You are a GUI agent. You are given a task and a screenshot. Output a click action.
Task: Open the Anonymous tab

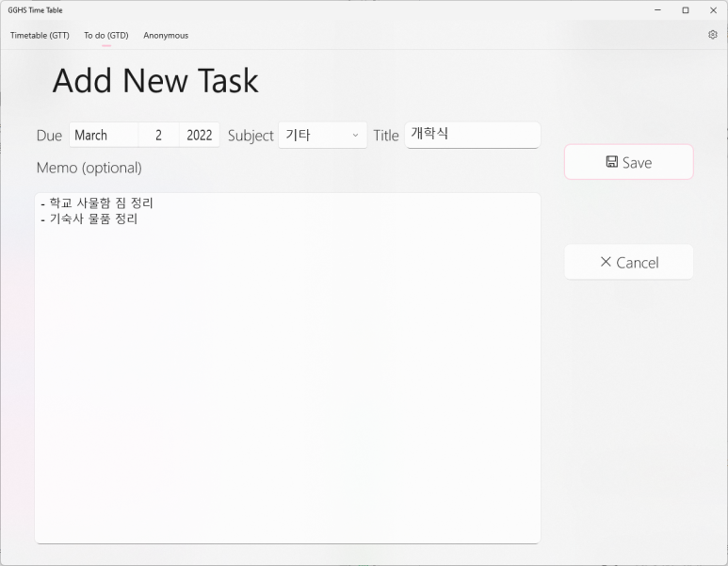[166, 35]
